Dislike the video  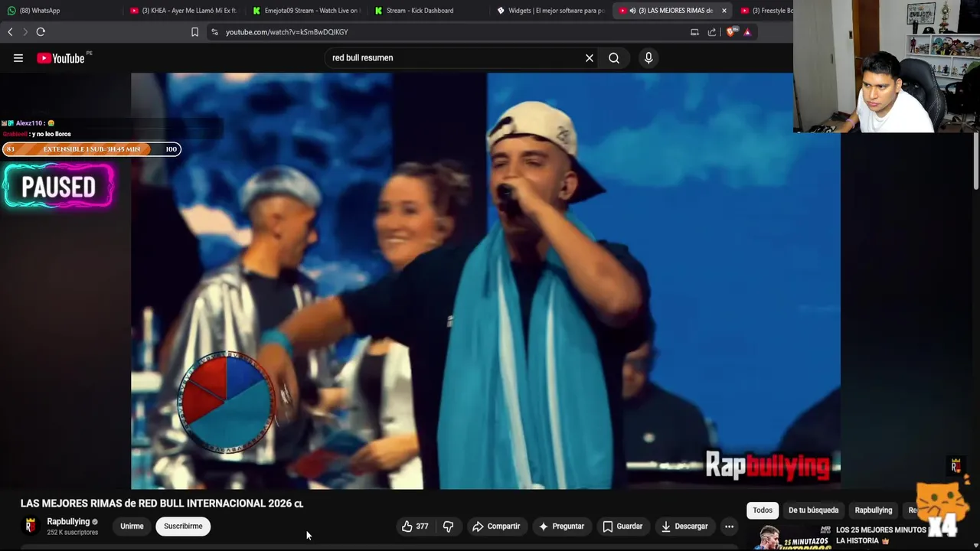pos(449,527)
